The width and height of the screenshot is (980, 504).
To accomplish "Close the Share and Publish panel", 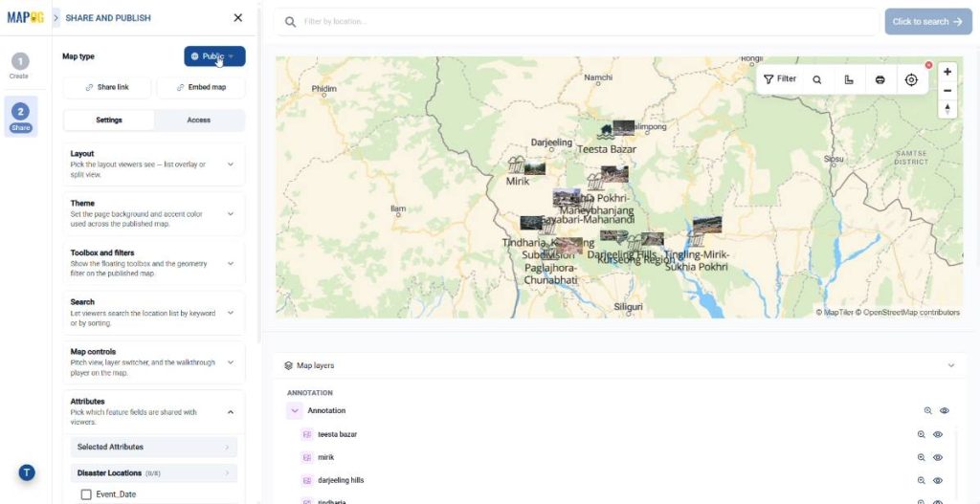I will point(237,18).
